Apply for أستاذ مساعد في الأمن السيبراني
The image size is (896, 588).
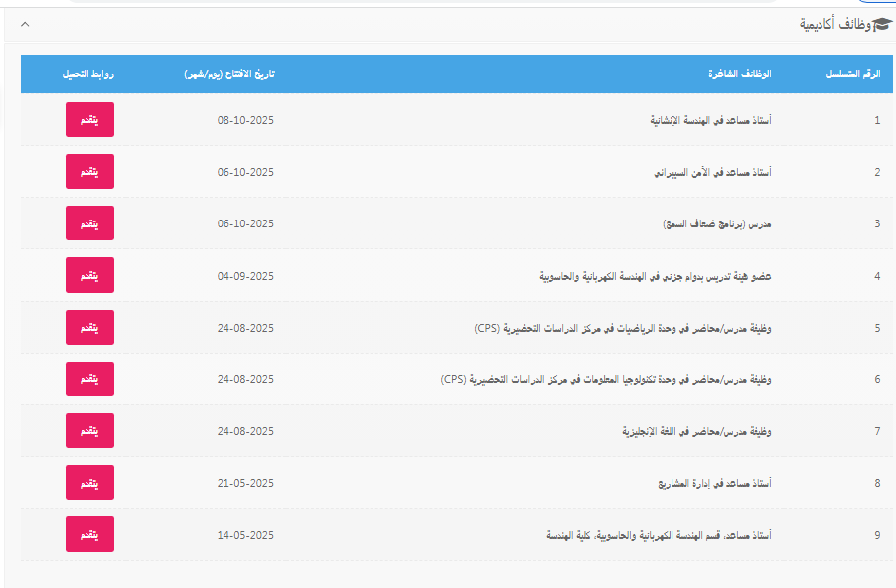click(x=89, y=172)
